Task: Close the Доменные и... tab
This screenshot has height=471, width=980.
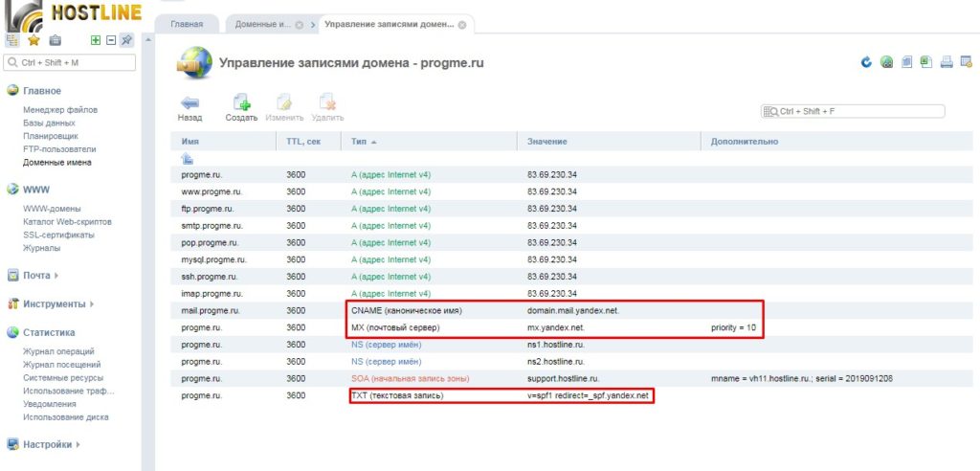Action: coord(300,25)
